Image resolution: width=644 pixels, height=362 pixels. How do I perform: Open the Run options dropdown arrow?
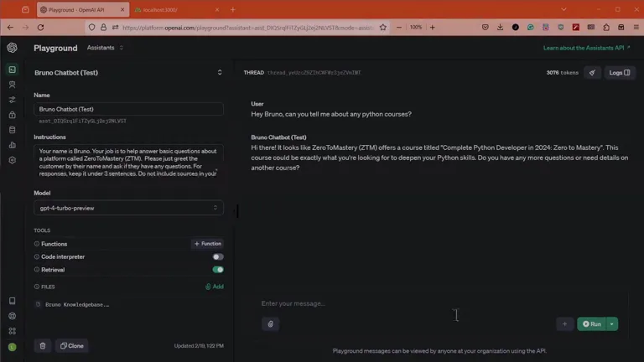click(612, 323)
